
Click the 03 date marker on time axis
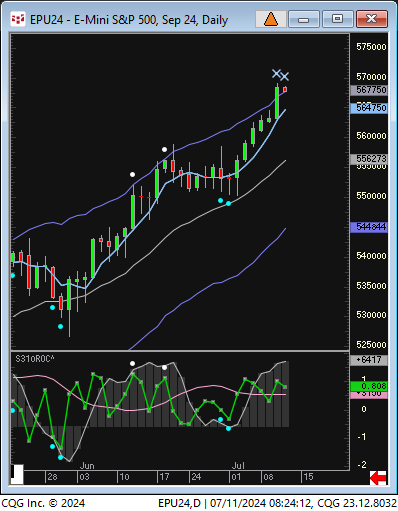(x=84, y=477)
